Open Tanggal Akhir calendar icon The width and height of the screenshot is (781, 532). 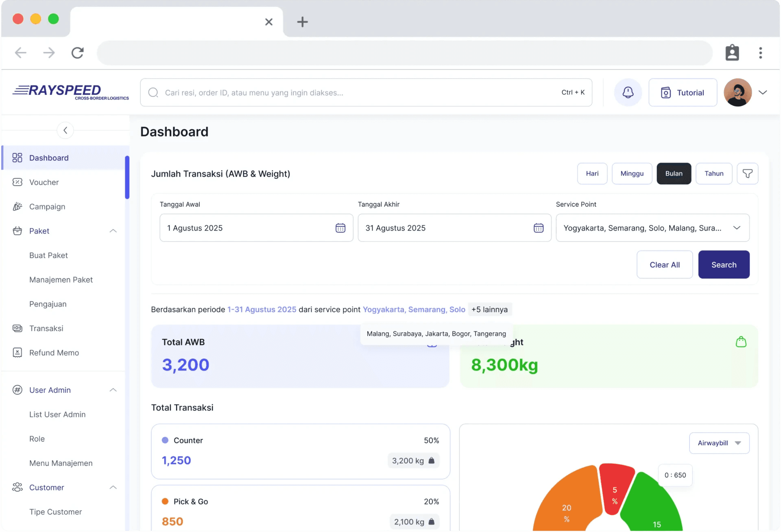[538, 228]
